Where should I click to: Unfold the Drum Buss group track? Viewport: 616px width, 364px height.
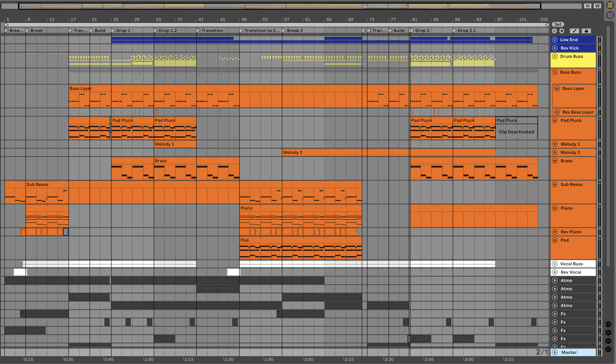click(x=555, y=56)
